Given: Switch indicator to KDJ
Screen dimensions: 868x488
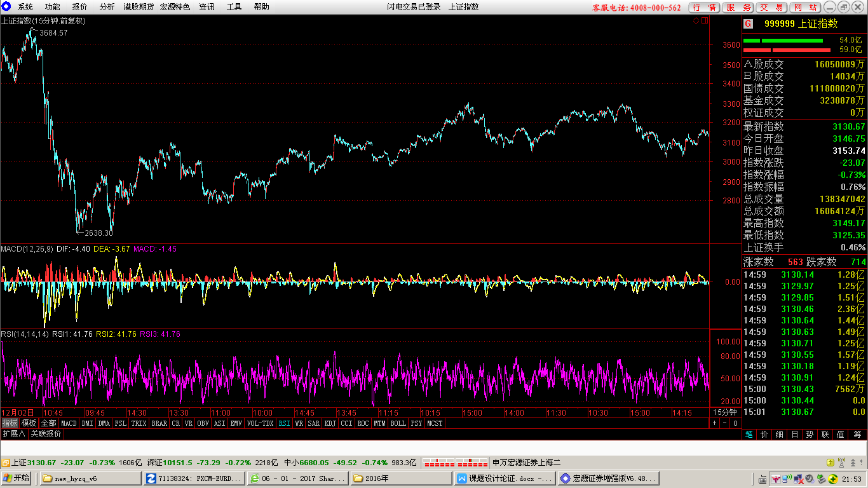Looking at the screenshot, I should coord(330,423).
